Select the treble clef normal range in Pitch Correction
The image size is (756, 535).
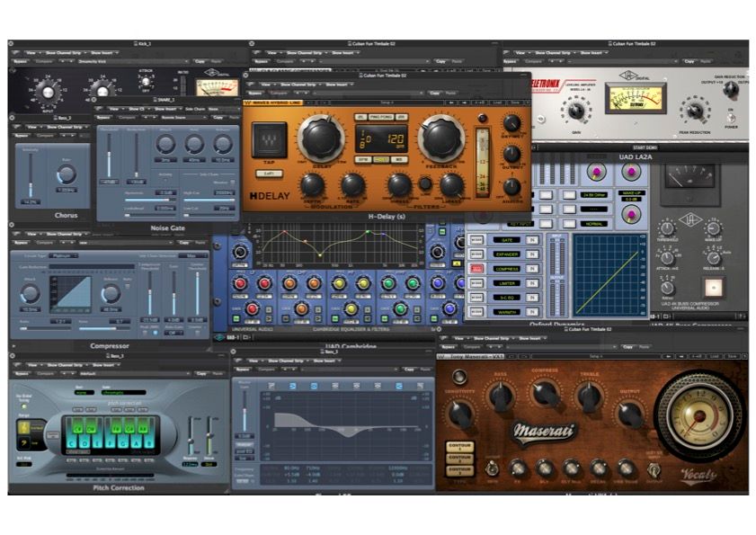23,427
